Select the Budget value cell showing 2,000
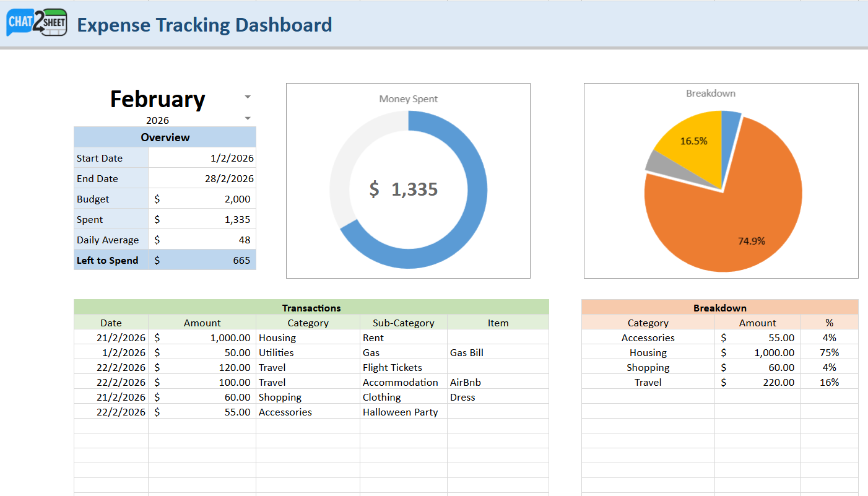Image resolution: width=868 pixels, height=496 pixels. [202, 199]
